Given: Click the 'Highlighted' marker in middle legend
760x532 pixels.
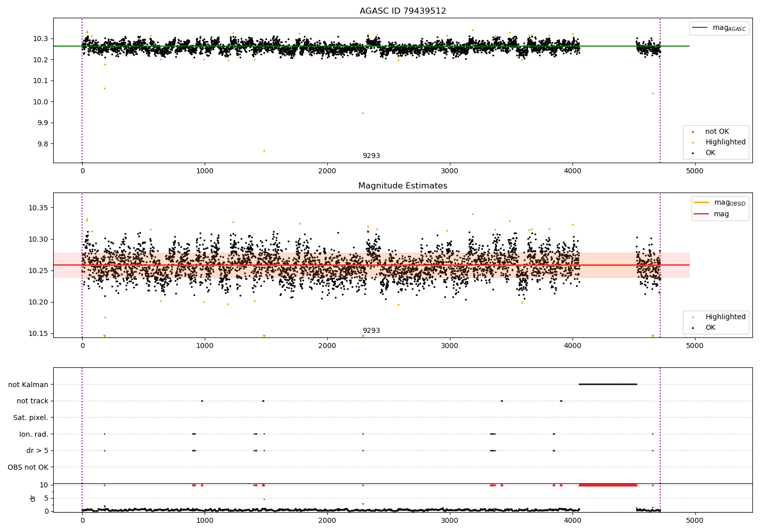Looking at the screenshot, I should coord(693,317).
